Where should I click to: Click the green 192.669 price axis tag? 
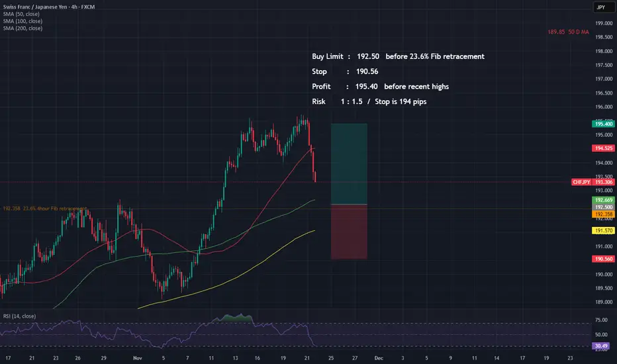603,200
